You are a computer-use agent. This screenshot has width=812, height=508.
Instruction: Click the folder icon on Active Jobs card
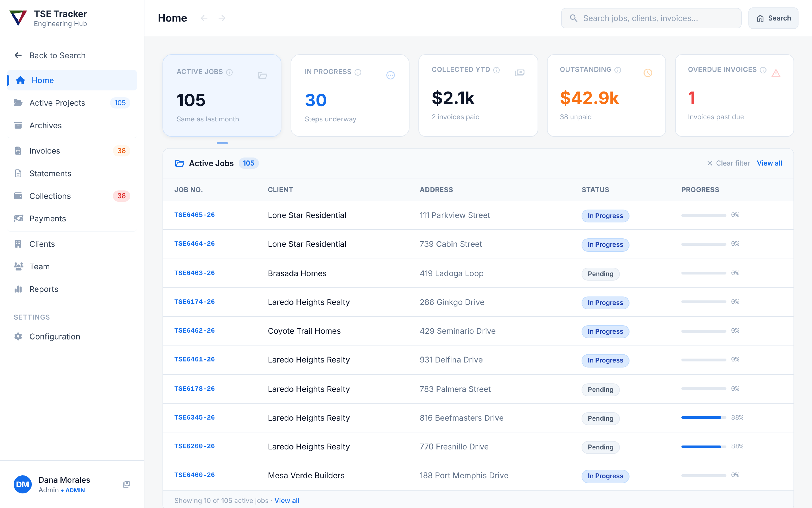(262, 75)
